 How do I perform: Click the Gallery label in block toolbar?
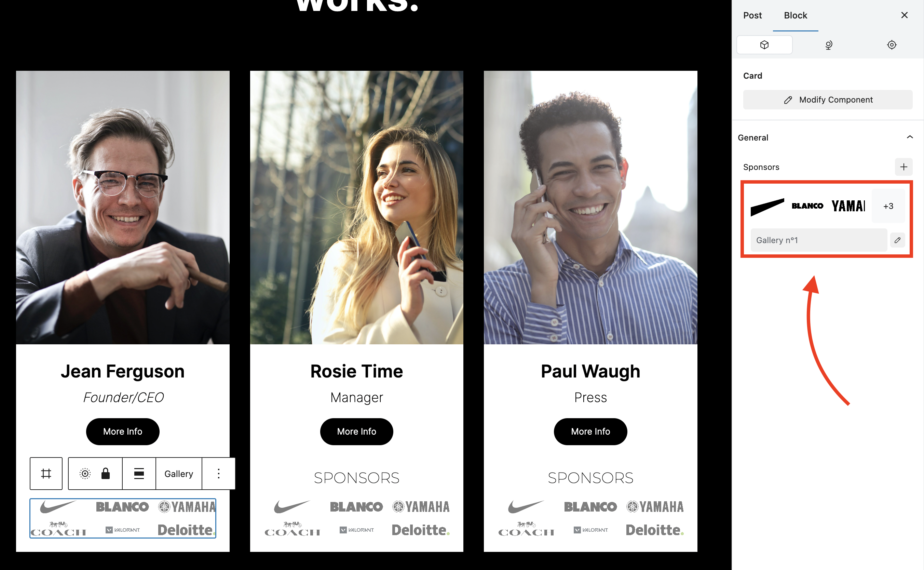pos(179,474)
